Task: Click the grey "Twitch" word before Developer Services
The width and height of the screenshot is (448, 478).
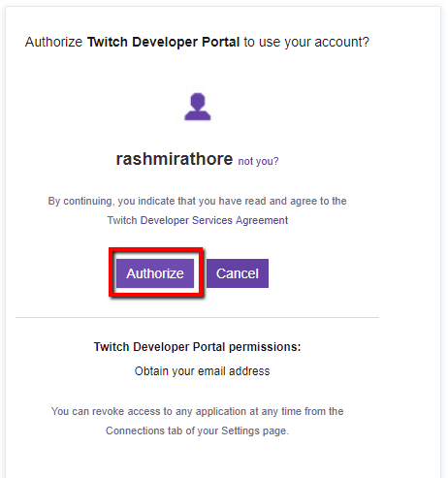Action: coord(122,220)
